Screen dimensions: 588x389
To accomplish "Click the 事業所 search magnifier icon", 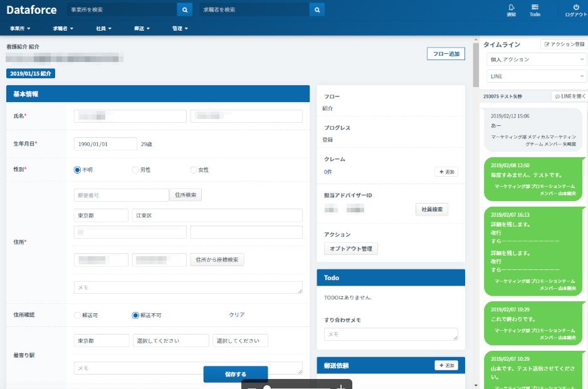I will point(185,10).
